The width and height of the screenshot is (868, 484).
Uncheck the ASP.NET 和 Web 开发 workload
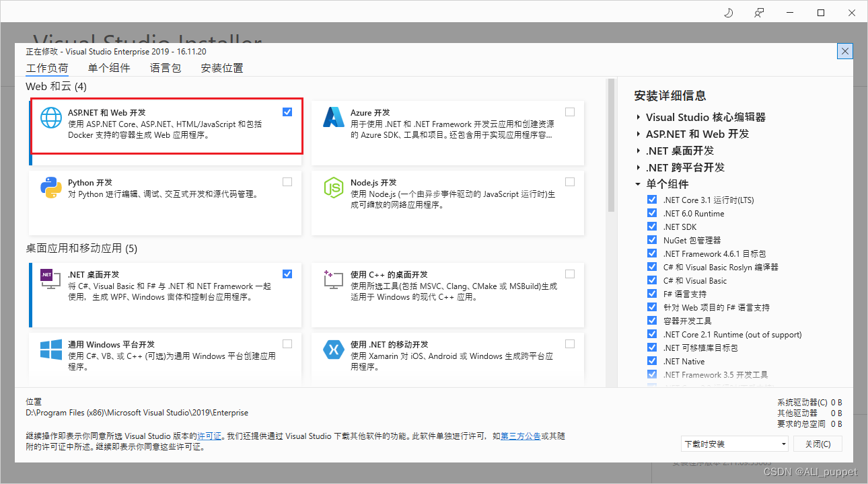coord(287,112)
